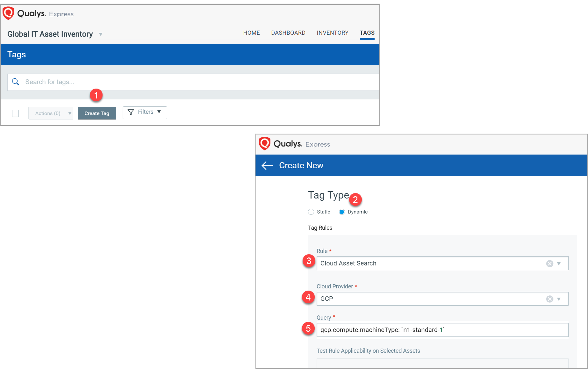Click the Test Rule Applicability box

442,363
